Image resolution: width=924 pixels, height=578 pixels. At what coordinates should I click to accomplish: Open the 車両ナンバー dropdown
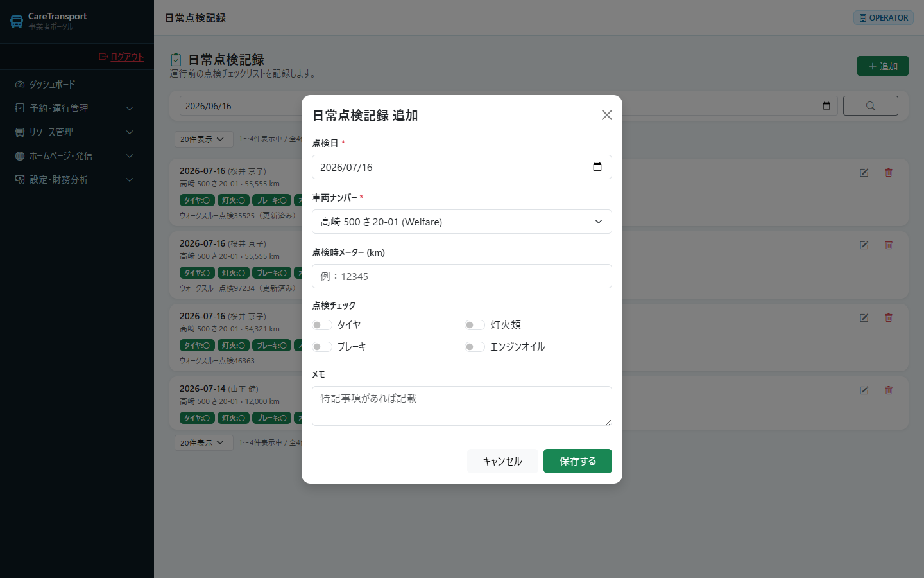click(x=462, y=222)
